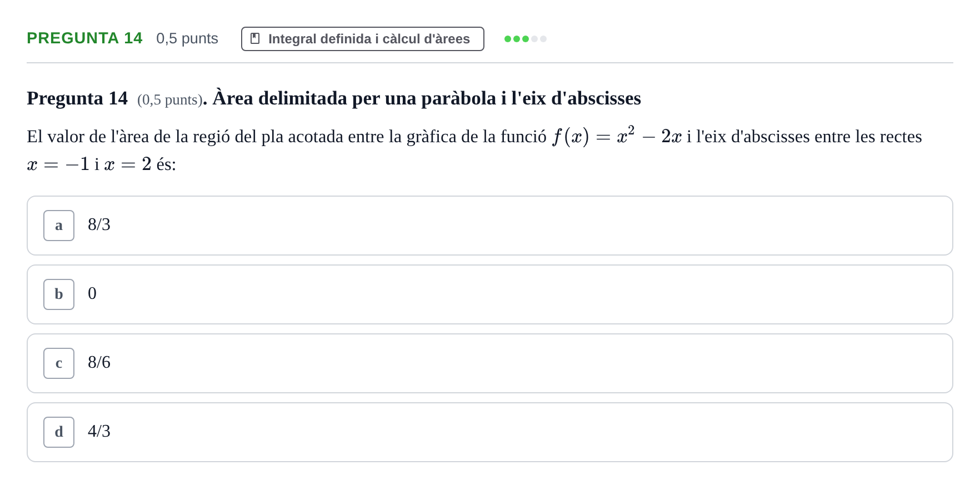Choose the option reading 8/6

(x=490, y=363)
